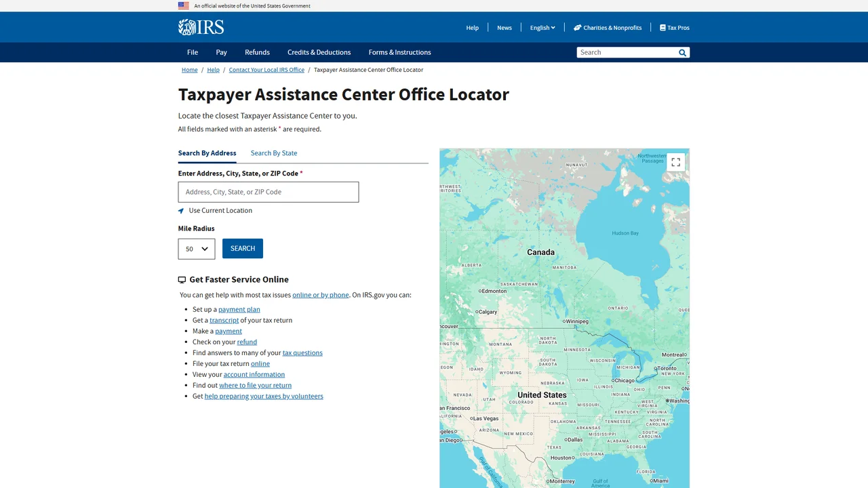This screenshot has height=488, width=868.
Task: Switch to Search By State tab
Action: (x=274, y=153)
